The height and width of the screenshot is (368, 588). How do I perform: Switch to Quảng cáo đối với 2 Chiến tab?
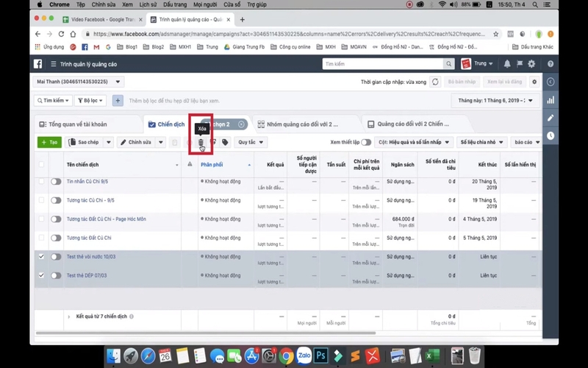point(413,124)
